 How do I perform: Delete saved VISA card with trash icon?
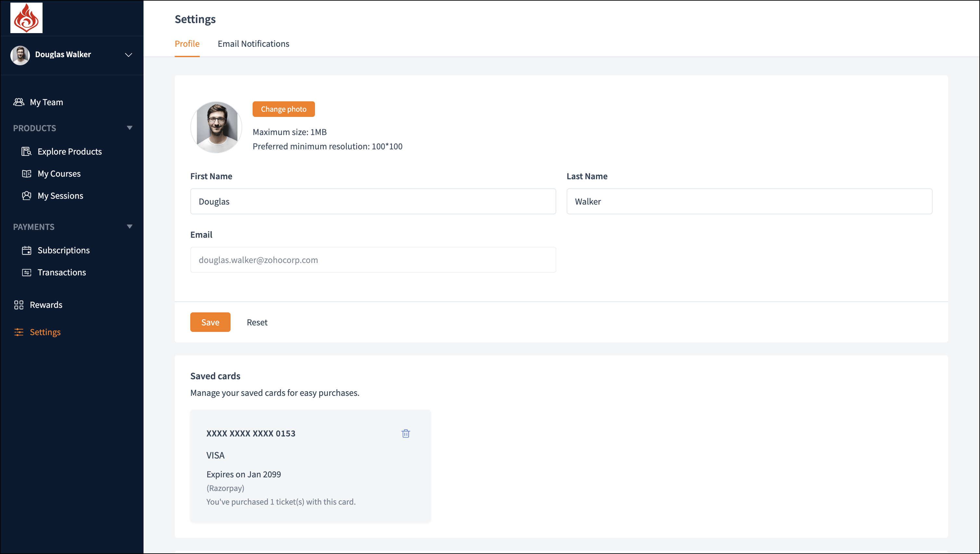click(406, 434)
